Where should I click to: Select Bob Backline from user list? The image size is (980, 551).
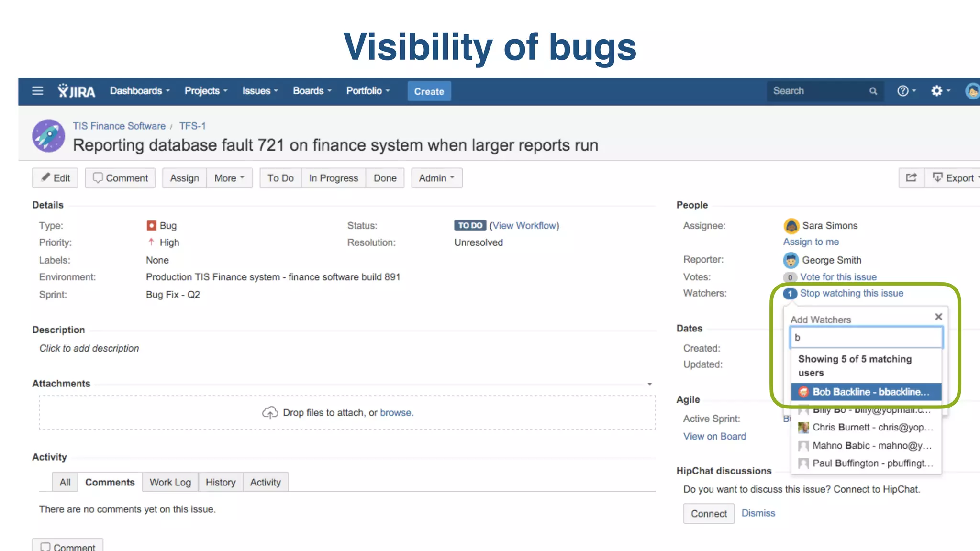pos(866,392)
